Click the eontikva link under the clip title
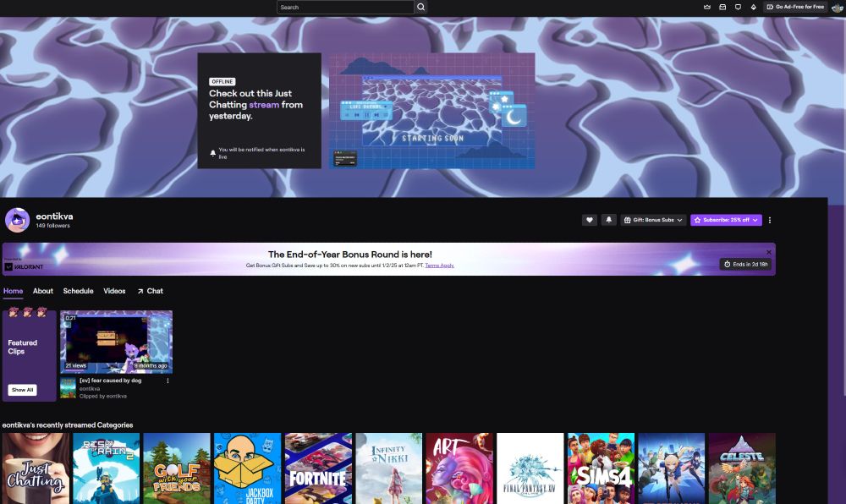 tap(90, 389)
